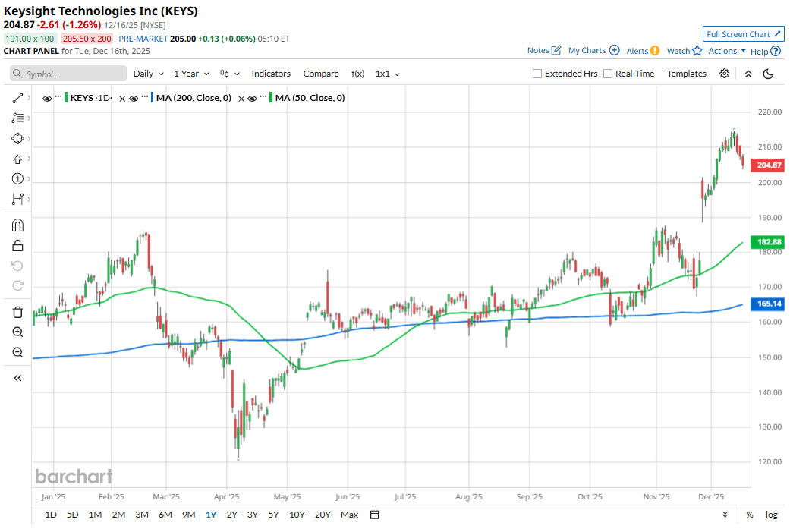790x532 pixels.
Task: Click the unlocked padlock drawings icon
Action: point(17,245)
